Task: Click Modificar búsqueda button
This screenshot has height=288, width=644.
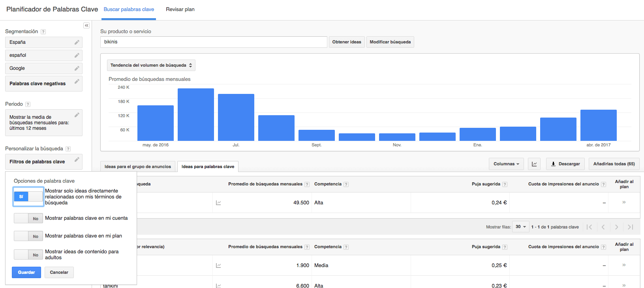Action: 390,42
